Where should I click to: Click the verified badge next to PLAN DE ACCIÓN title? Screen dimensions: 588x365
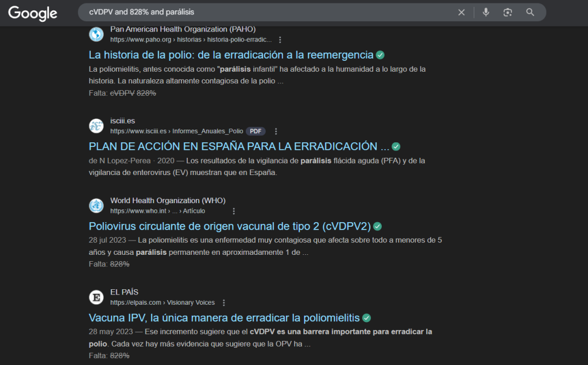396,146
